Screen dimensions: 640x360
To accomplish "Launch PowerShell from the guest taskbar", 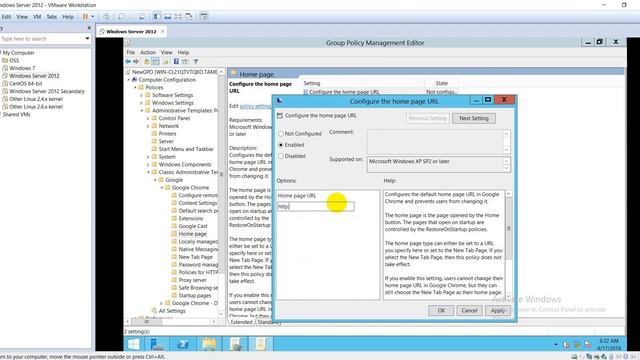I will click(183, 344).
